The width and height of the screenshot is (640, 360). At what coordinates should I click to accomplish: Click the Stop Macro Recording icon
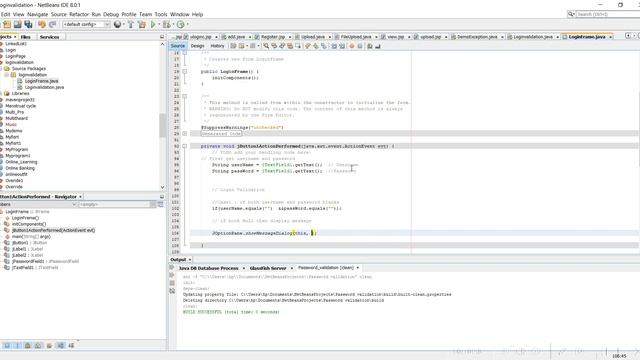pos(360,46)
